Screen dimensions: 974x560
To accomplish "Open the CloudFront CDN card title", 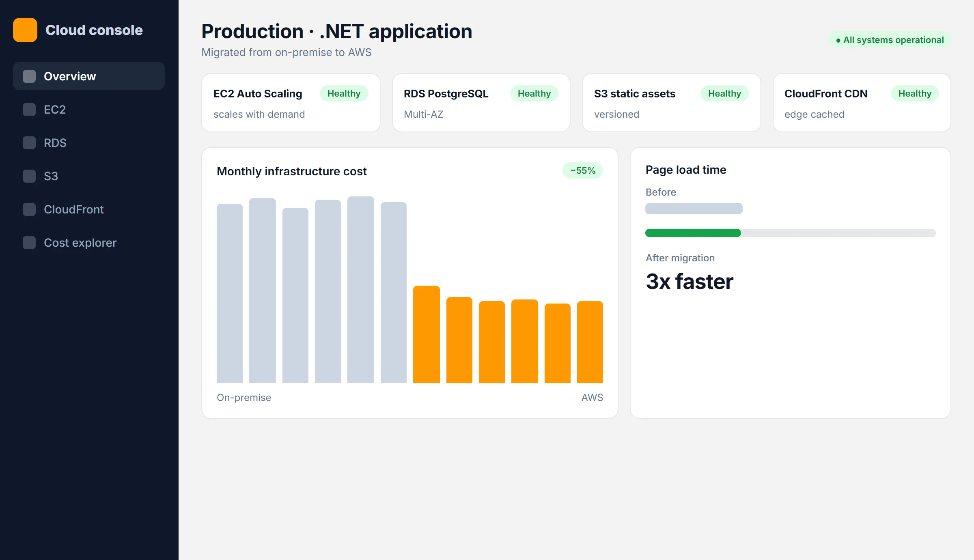I will pyautogui.click(x=826, y=94).
